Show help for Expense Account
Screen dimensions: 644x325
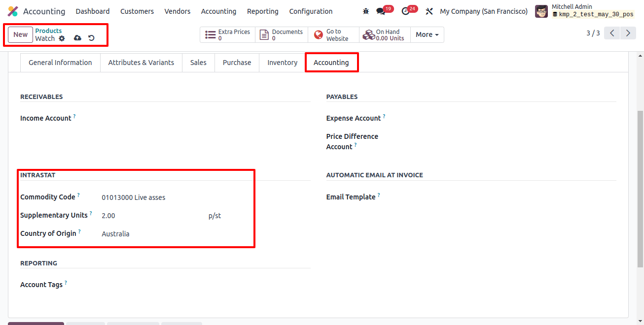point(384,116)
